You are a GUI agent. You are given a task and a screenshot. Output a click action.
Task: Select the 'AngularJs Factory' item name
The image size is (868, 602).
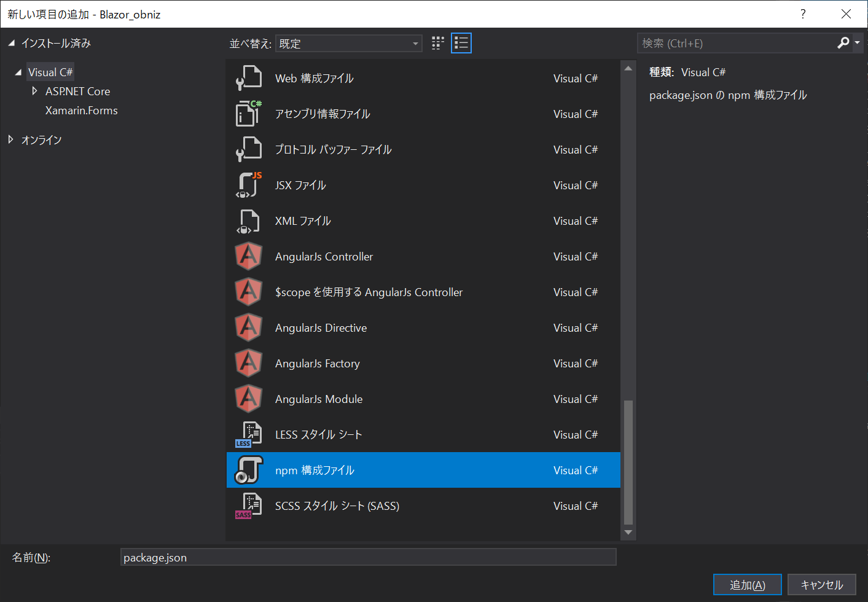click(x=317, y=363)
